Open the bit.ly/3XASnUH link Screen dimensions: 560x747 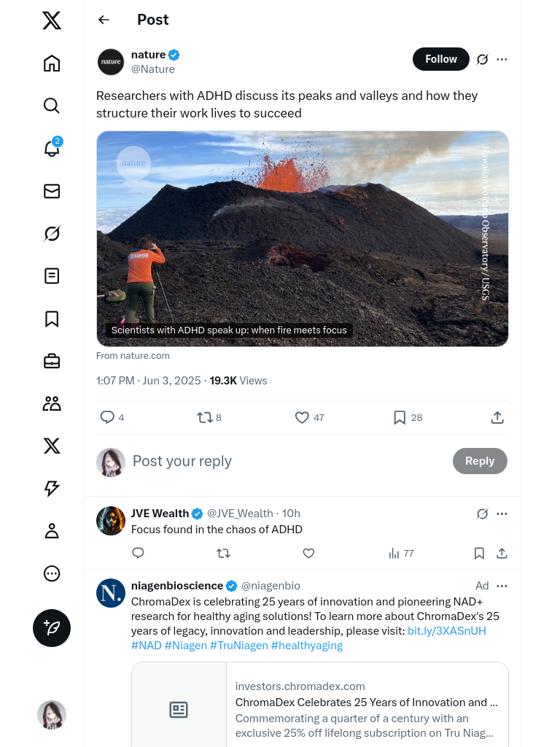[x=446, y=631]
